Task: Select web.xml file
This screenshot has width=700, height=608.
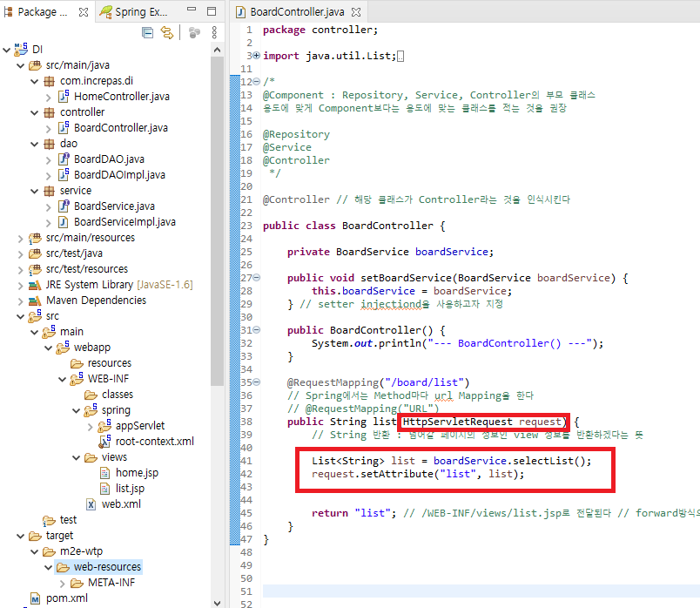Action: point(121,504)
